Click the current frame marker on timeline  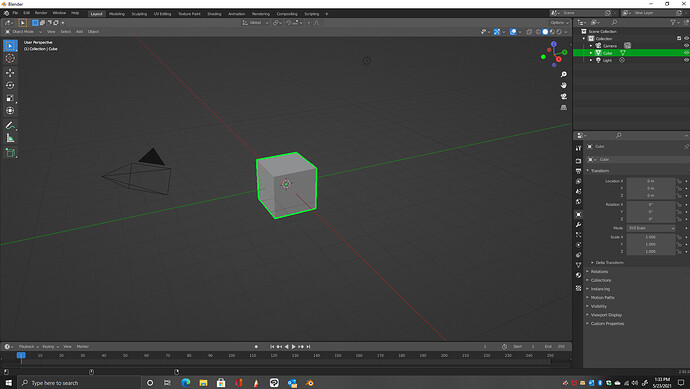coord(21,355)
